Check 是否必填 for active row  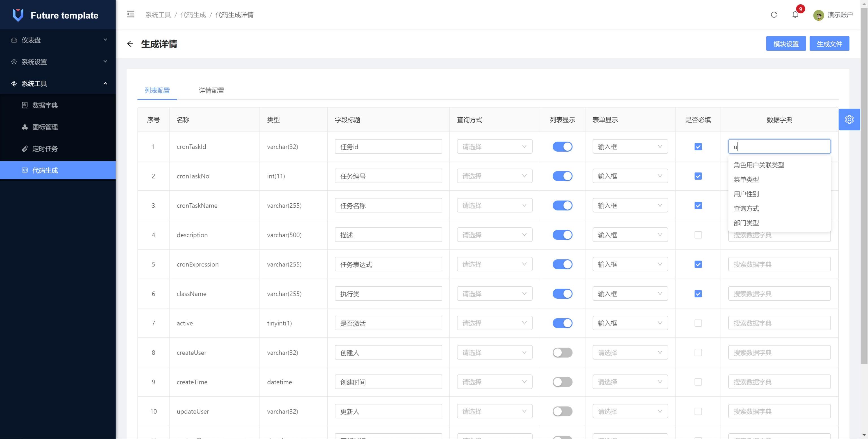click(698, 323)
